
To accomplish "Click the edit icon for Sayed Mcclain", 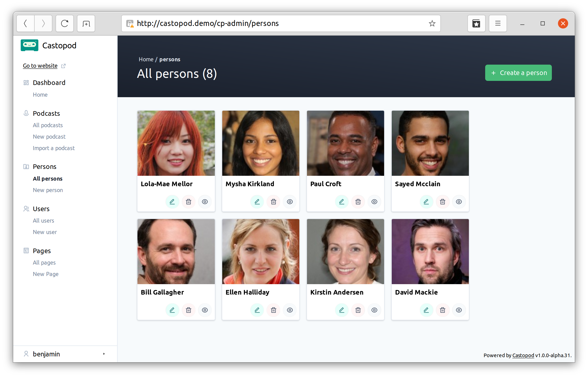I will coord(426,201).
